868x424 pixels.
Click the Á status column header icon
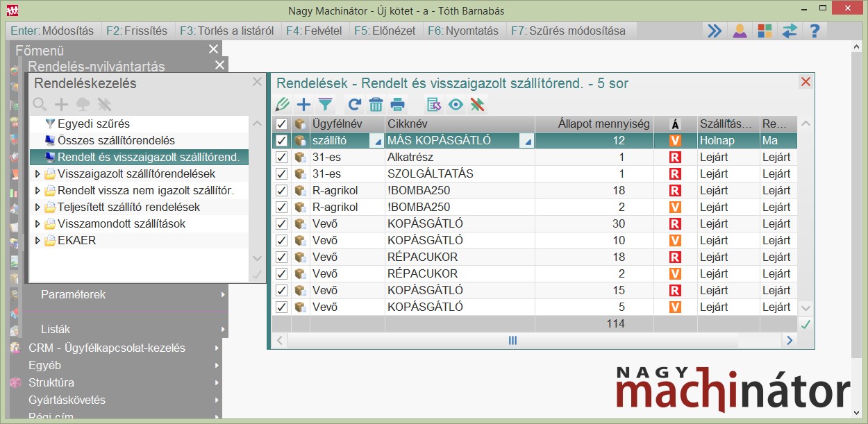pyautogui.click(x=675, y=124)
